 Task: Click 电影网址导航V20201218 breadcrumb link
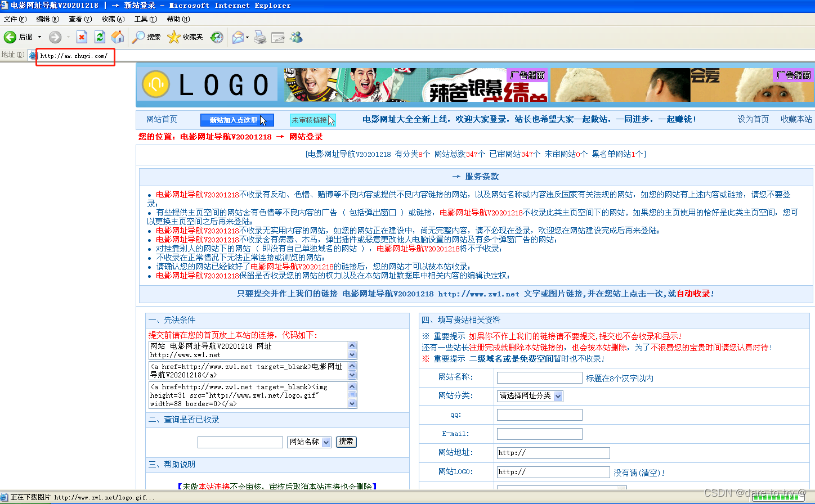click(x=226, y=137)
